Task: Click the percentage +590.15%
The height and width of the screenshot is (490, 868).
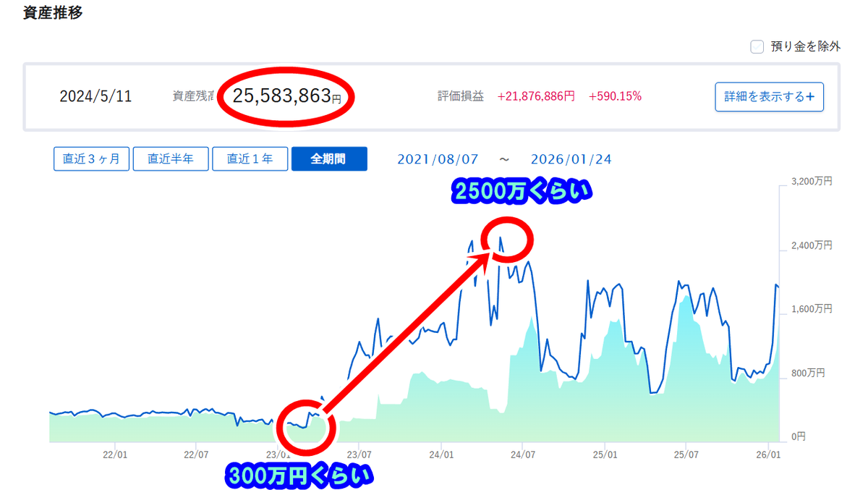Action: (x=616, y=96)
